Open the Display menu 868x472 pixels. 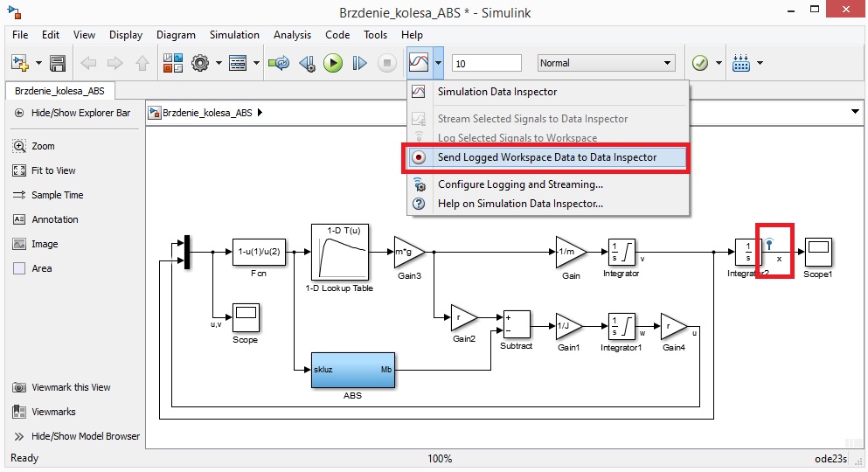(126, 35)
